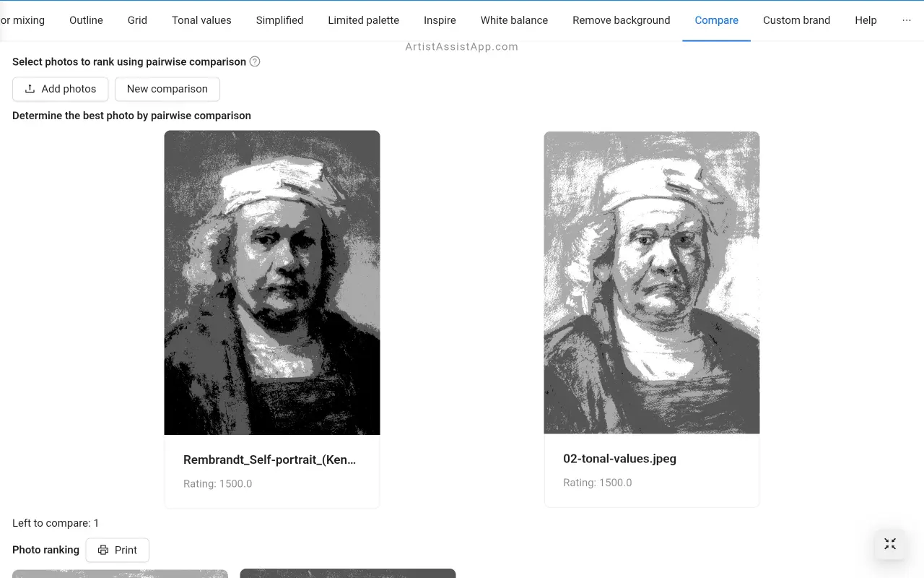The width and height of the screenshot is (924, 578).
Task: Open the Custom brand tab
Action: (796, 20)
